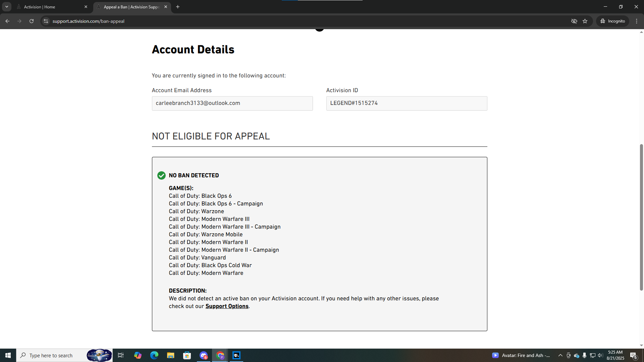Bookmark this page with star icon
Screen dimensions: 644x362
click(x=585, y=21)
